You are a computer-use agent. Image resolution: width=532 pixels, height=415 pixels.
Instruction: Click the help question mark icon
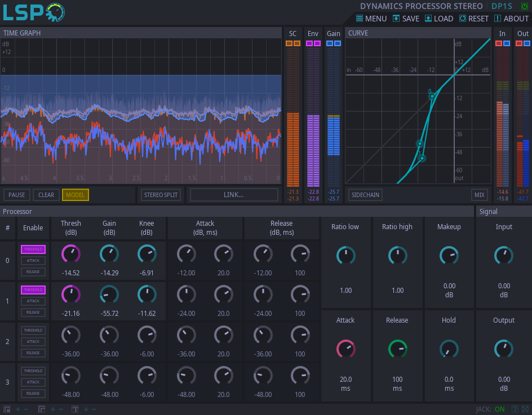point(515,409)
